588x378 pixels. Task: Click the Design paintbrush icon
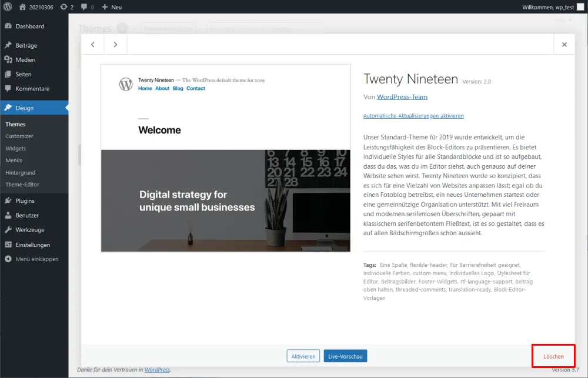pyautogui.click(x=8, y=108)
